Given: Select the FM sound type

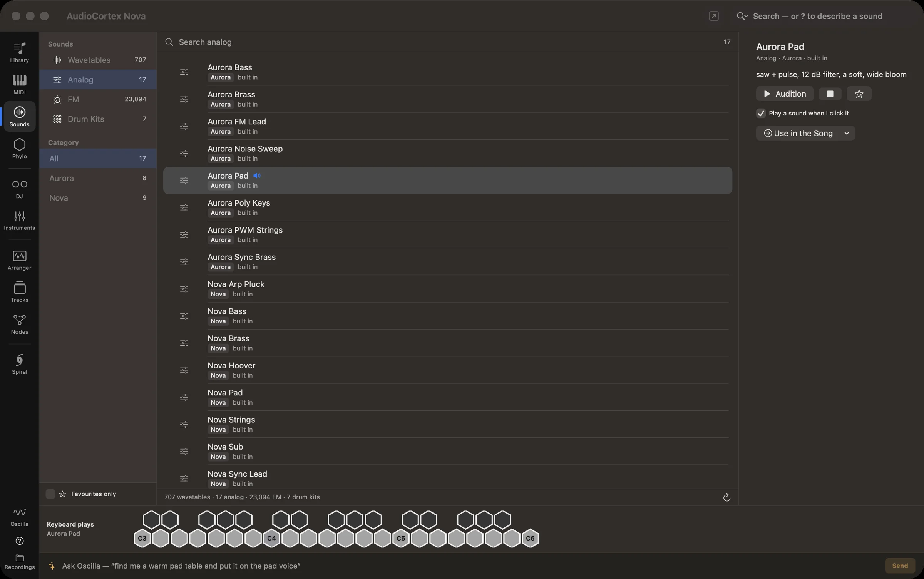Looking at the screenshot, I should click(98, 99).
